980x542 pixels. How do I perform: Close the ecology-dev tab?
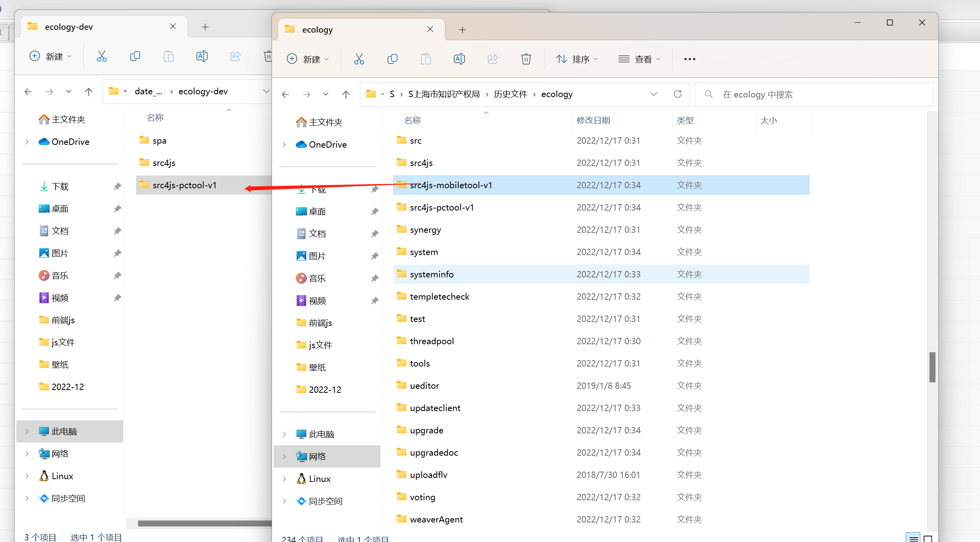click(x=173, y=26)
